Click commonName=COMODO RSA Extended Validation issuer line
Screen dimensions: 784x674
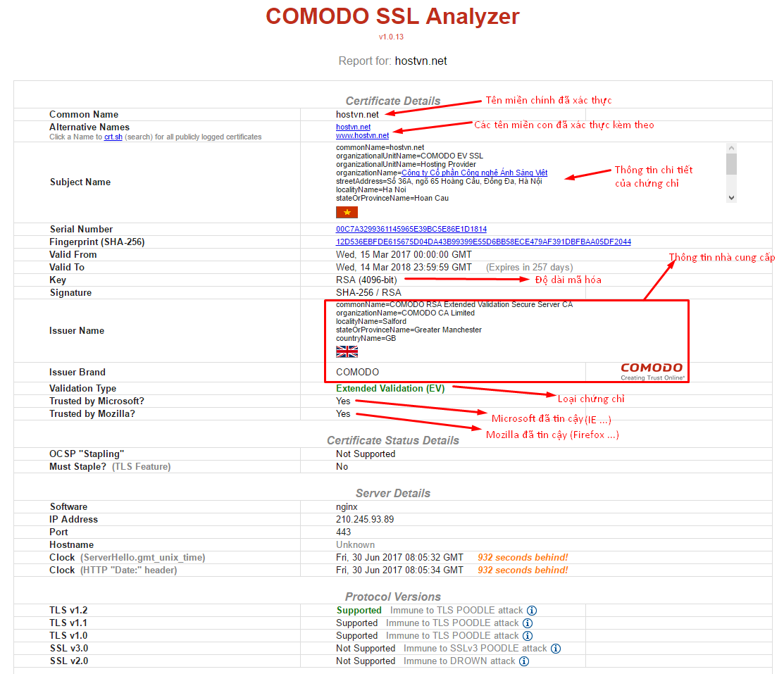[454, 304]
